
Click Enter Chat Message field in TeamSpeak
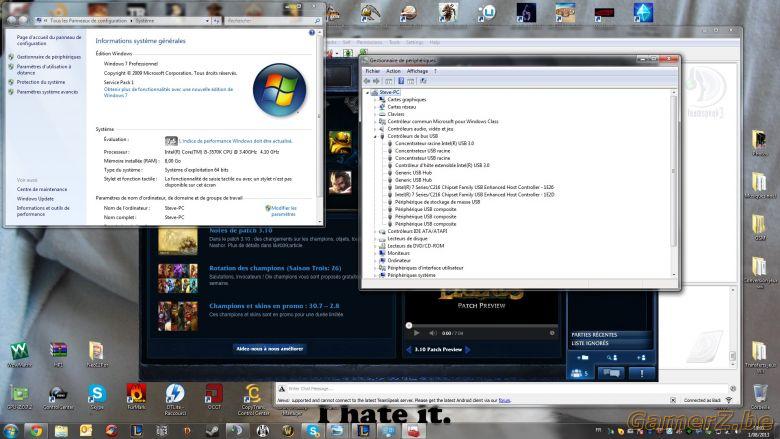click(x=505, y=388)
